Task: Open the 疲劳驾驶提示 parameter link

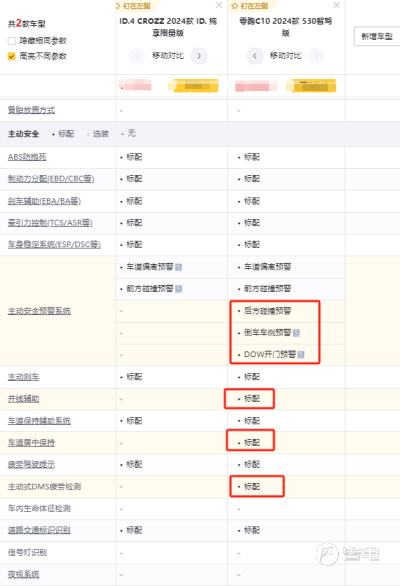Action: [x=31, y=465]
